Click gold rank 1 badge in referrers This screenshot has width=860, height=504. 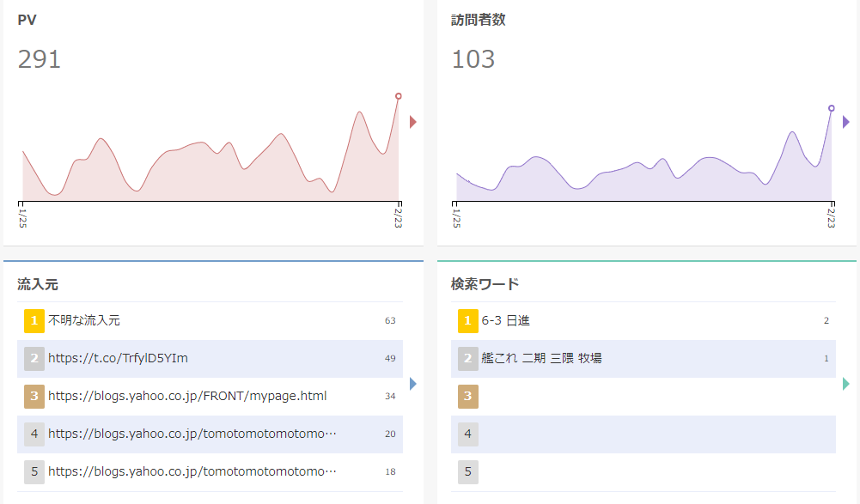click(34, 320)
